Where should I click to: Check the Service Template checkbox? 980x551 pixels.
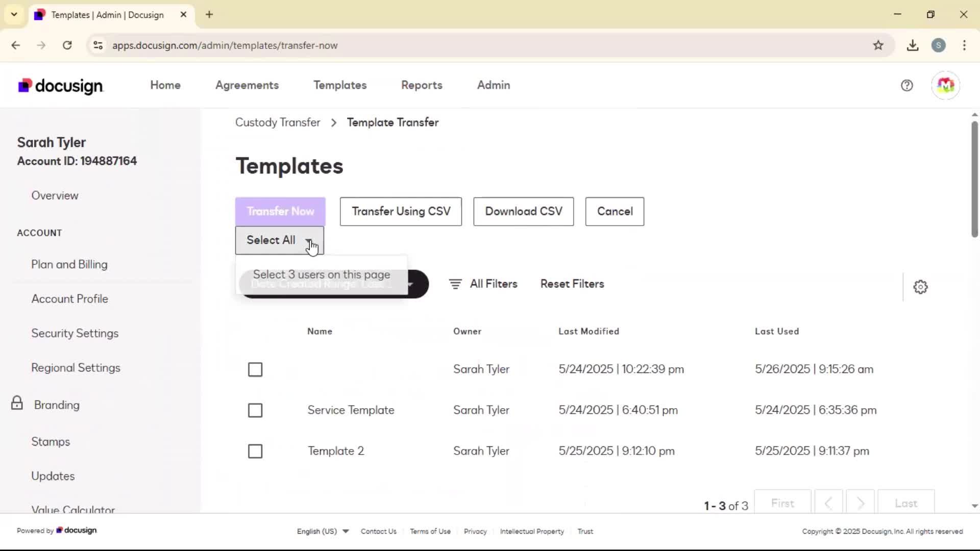(x=255, y=410)
